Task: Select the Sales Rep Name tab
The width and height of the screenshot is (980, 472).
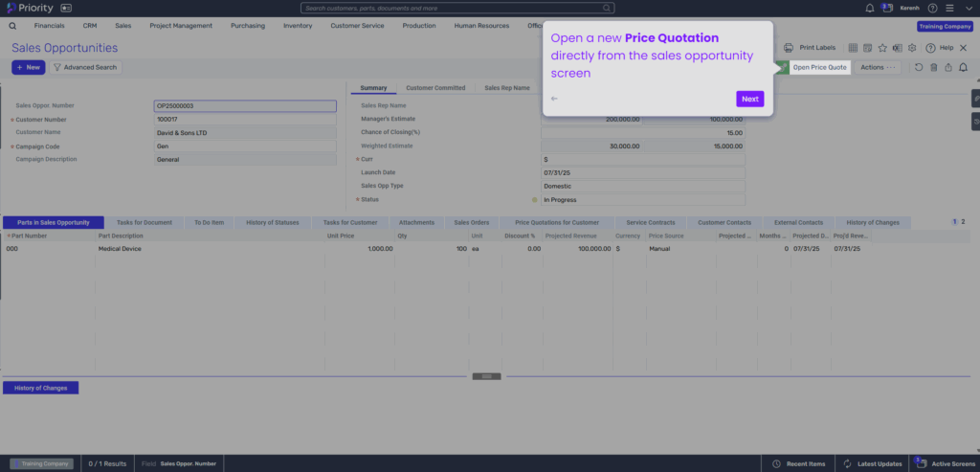Action: [x=507, y=87]
